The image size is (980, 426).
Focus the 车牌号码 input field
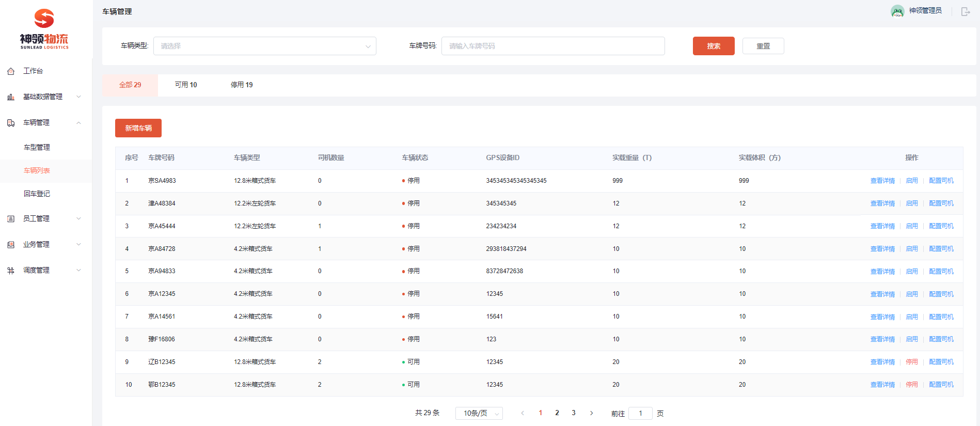click(x=552, y=46)
